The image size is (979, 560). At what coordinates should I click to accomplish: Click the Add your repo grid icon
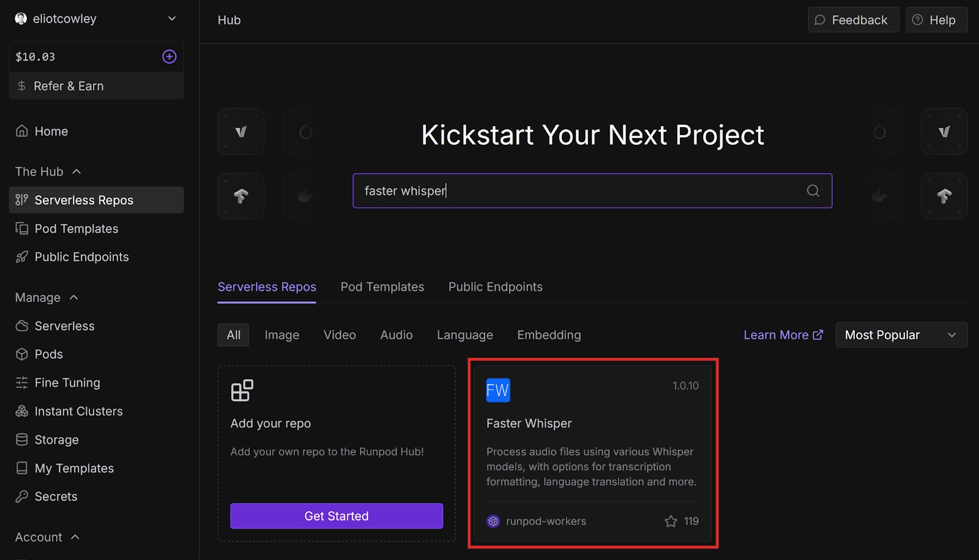(242, 390)
